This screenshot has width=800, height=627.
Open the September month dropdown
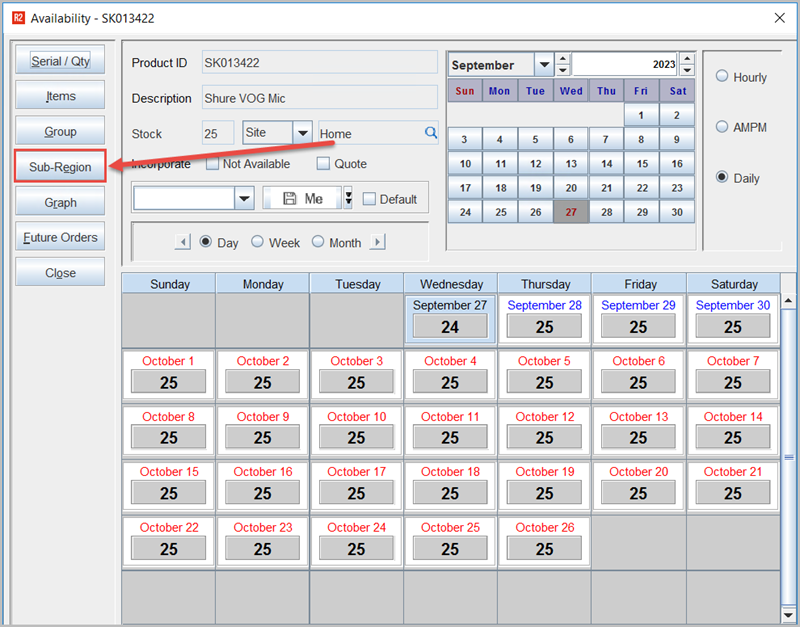click(544, 65)
